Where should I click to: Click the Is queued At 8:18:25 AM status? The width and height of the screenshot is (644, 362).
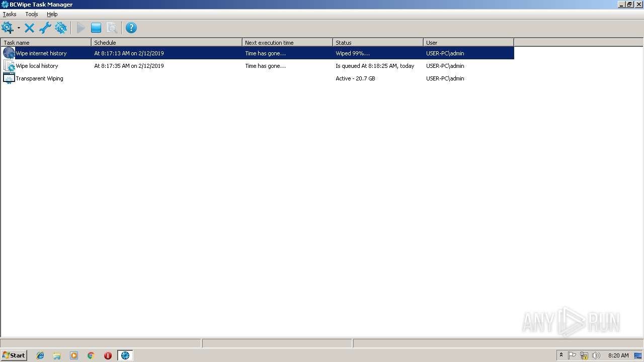[375, 66]
